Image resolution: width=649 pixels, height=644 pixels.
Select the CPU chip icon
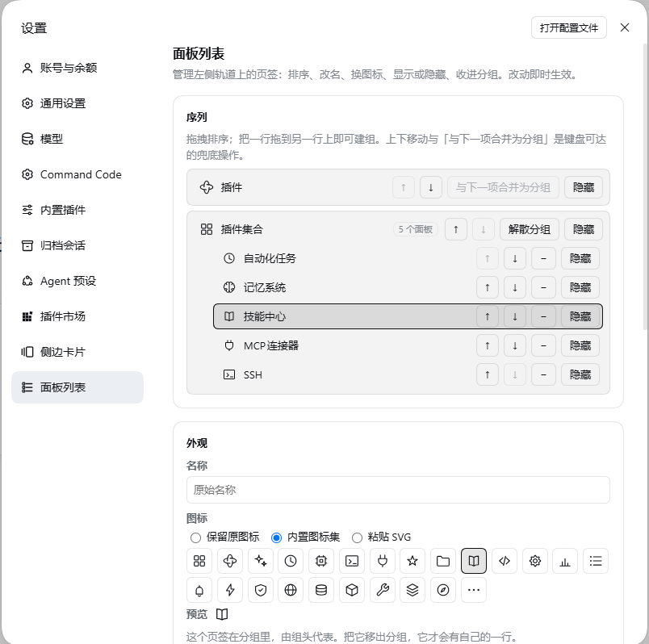[321, 561]
